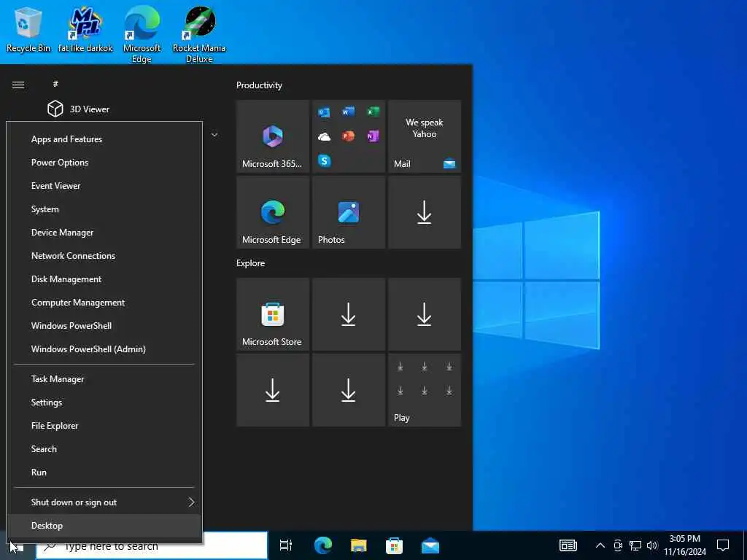
Task: Choose the System menu entry
Action: [x=104, y=209]
